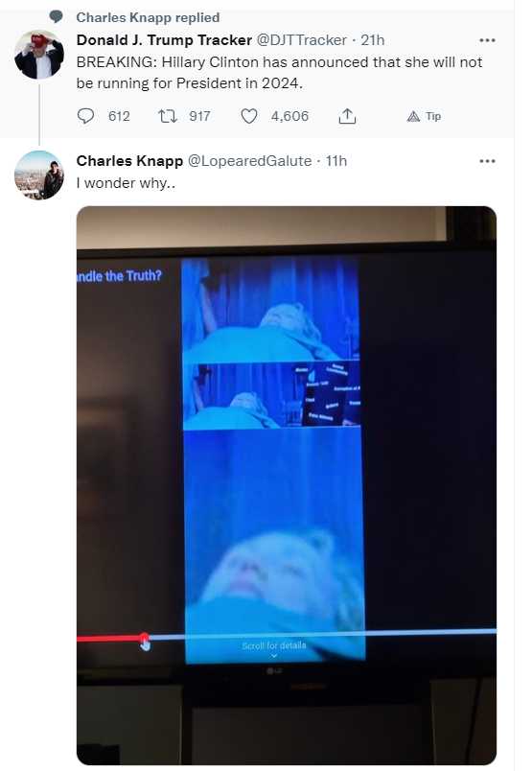Open the more options menu for Charles Knapp tweet
Screen dimensions: 532x771
(x=487, y=161)
